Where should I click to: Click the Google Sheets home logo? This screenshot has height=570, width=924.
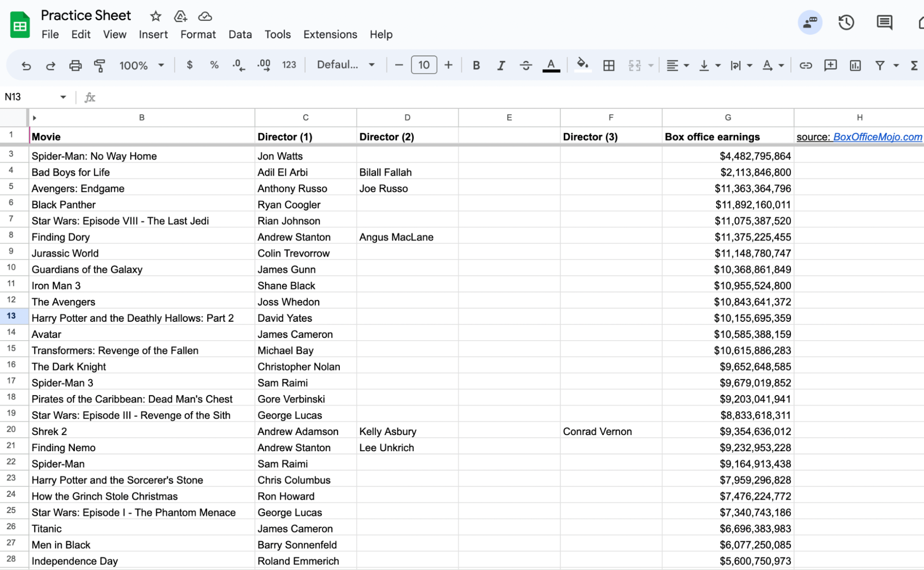20,25
